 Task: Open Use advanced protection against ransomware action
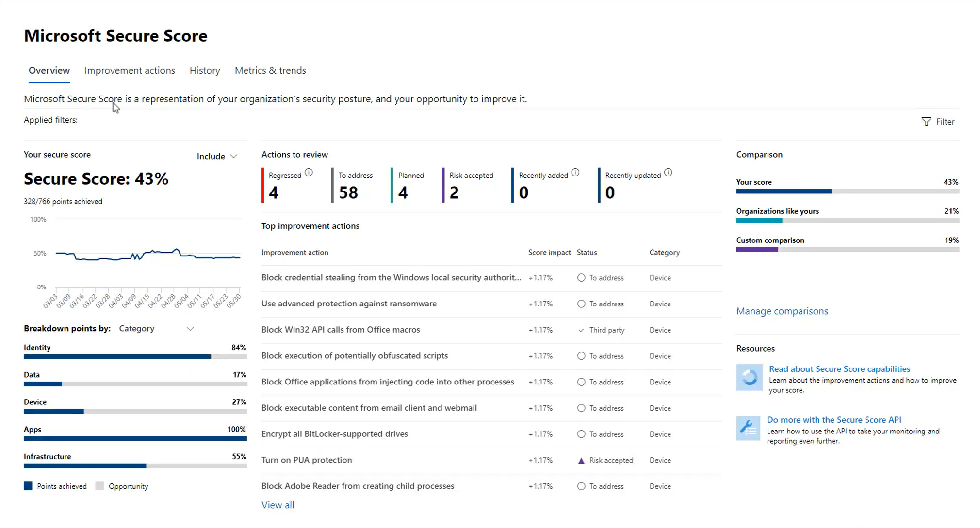(349, 304)
